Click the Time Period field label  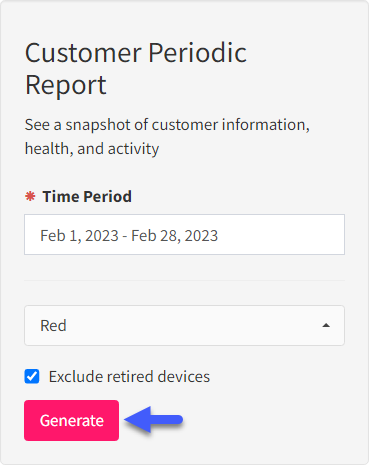tap(87, 196)
